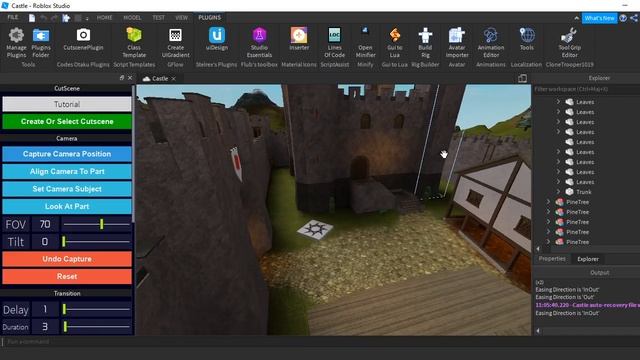Click the Open Minifier plugin
640x360 pixels.
[365, 43]
